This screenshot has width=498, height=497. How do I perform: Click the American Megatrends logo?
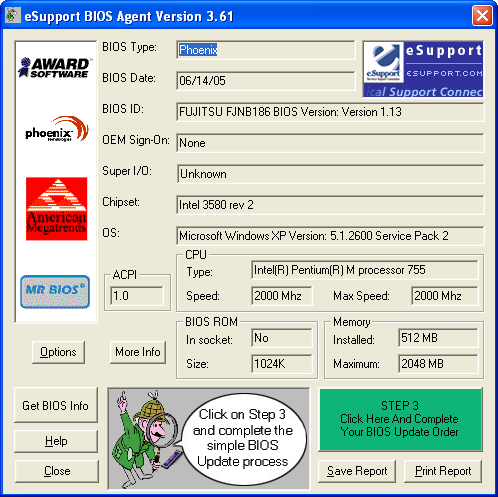pyautogui.click(x=57, y=209)
